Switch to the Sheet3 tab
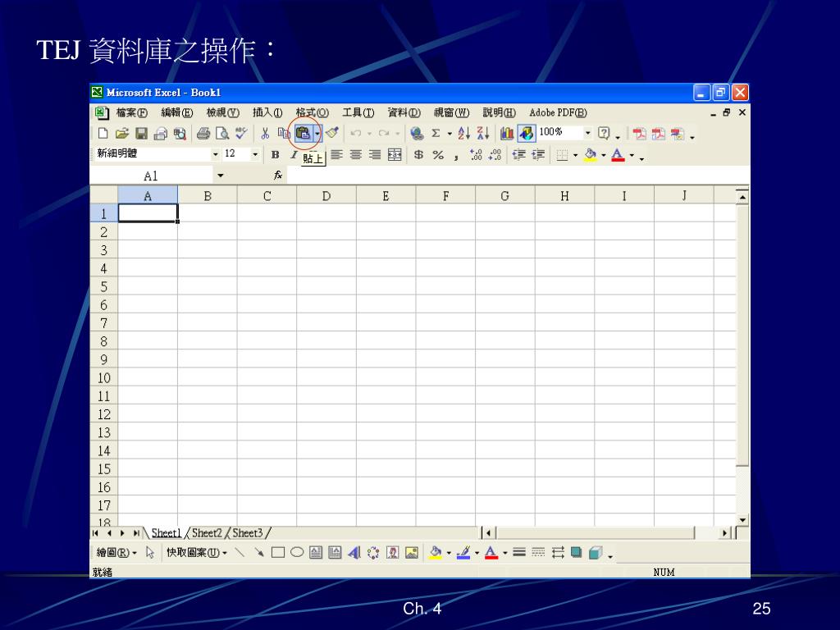 (248, 533)
